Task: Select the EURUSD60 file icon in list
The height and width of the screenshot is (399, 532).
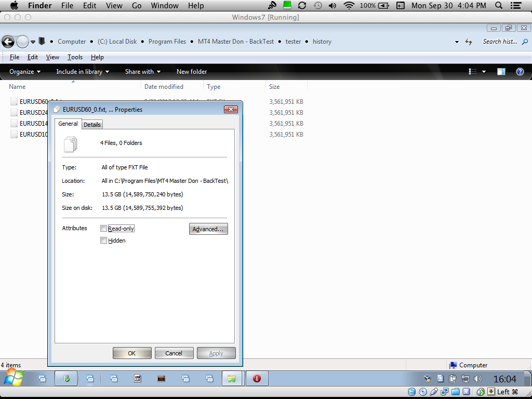Action: click(14, 101)
